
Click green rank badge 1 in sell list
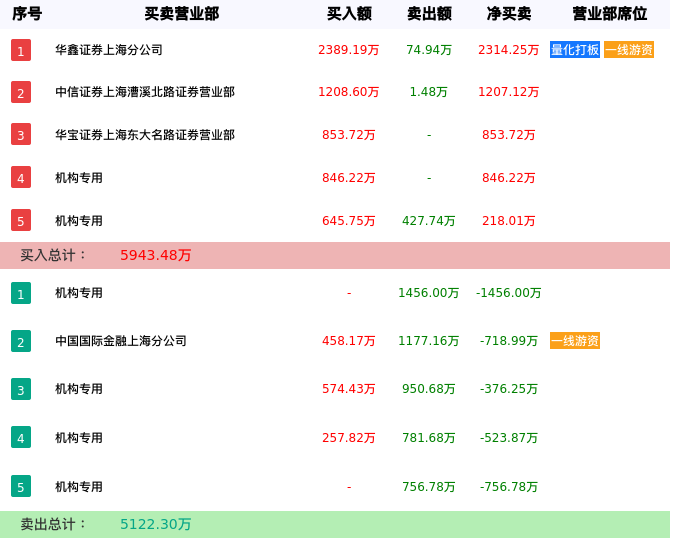21,293
